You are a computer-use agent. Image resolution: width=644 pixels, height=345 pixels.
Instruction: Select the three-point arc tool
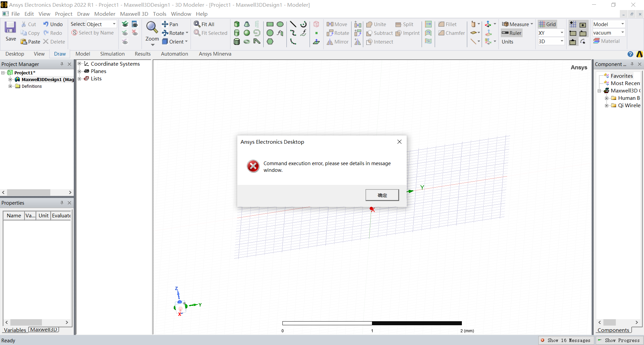pos(293,42)
